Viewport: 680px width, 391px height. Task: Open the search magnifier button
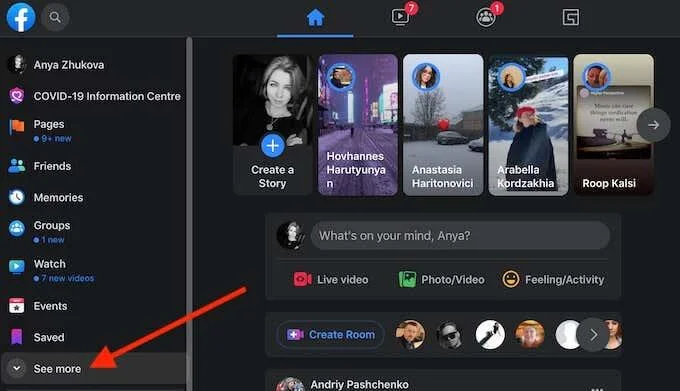coord(55,17)
